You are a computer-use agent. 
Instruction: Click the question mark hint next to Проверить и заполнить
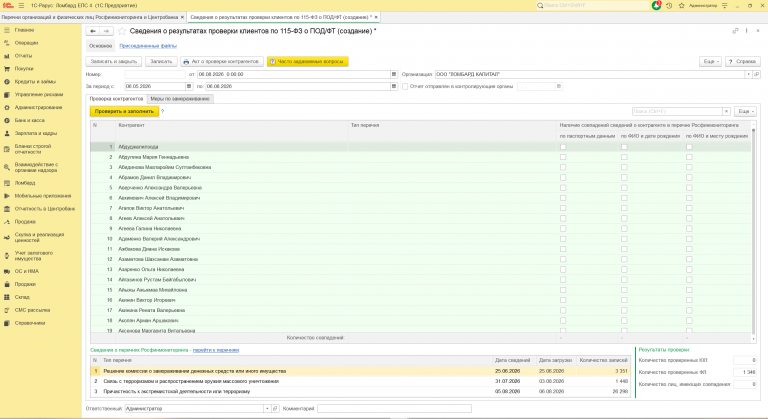point(162,111)
